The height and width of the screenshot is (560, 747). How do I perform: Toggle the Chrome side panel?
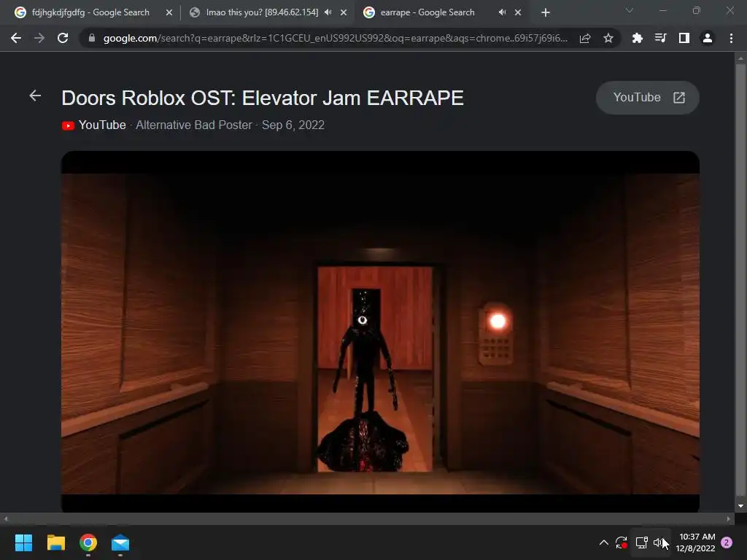(684, 38)
